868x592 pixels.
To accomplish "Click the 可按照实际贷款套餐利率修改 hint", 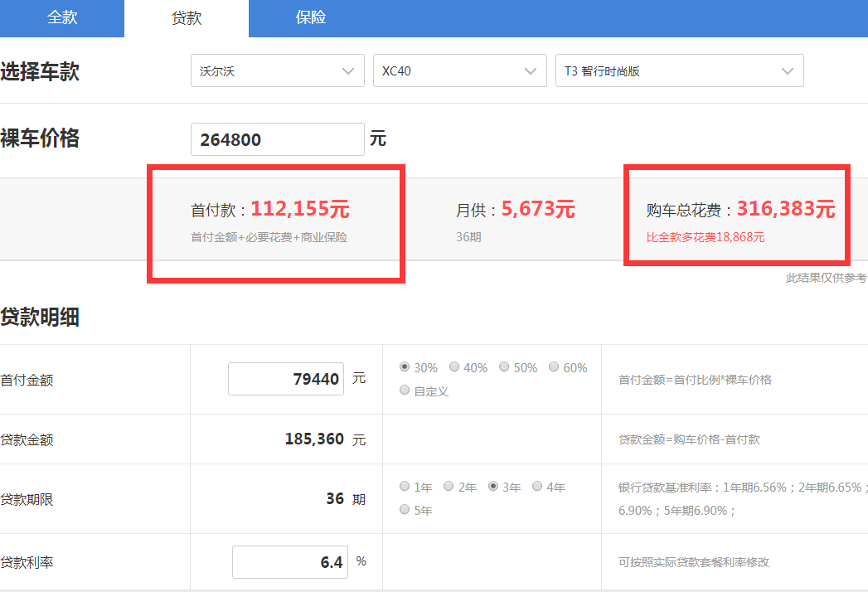I will tap(694, 562).
